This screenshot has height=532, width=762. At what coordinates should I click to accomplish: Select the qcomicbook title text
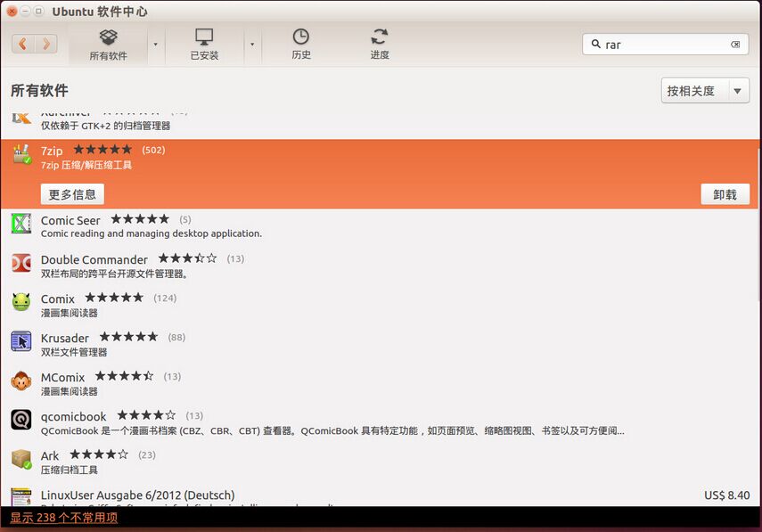[x=73, y=417]
